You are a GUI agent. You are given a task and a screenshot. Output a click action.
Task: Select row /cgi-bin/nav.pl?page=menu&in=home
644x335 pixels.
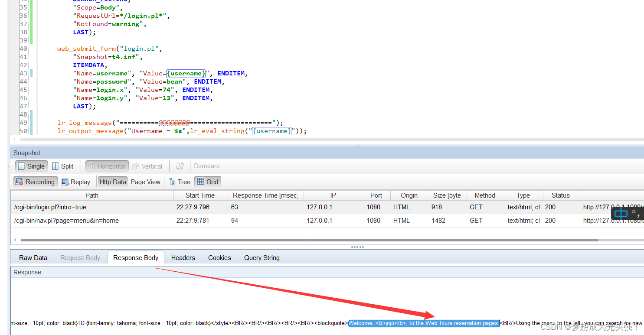point(327,221)
